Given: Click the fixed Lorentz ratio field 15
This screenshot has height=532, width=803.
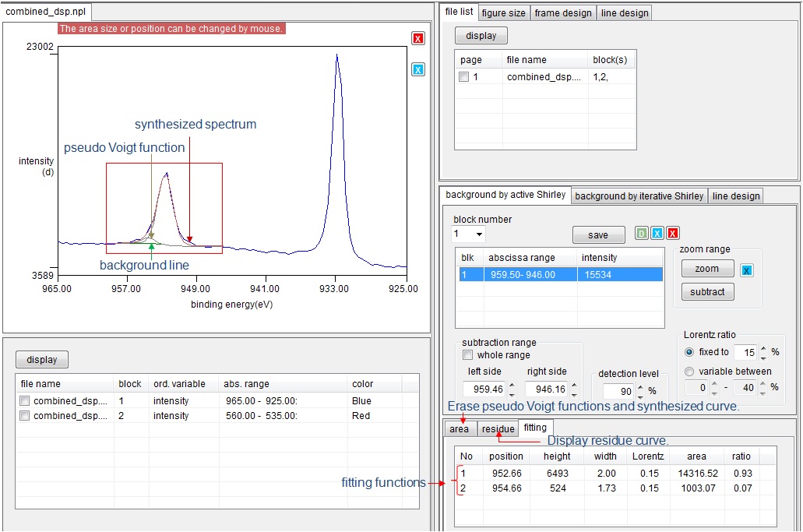Looking at the screenshot, I should point(747,352).
